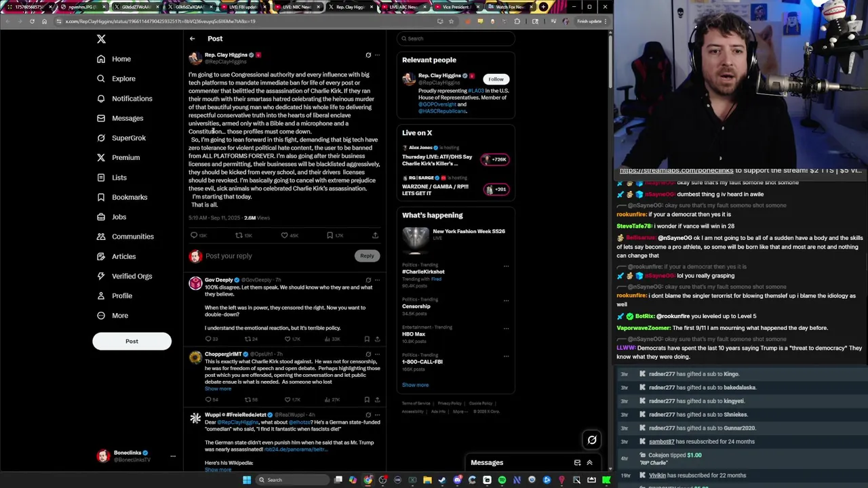Click the Post your reply field

tap(277, 256)
